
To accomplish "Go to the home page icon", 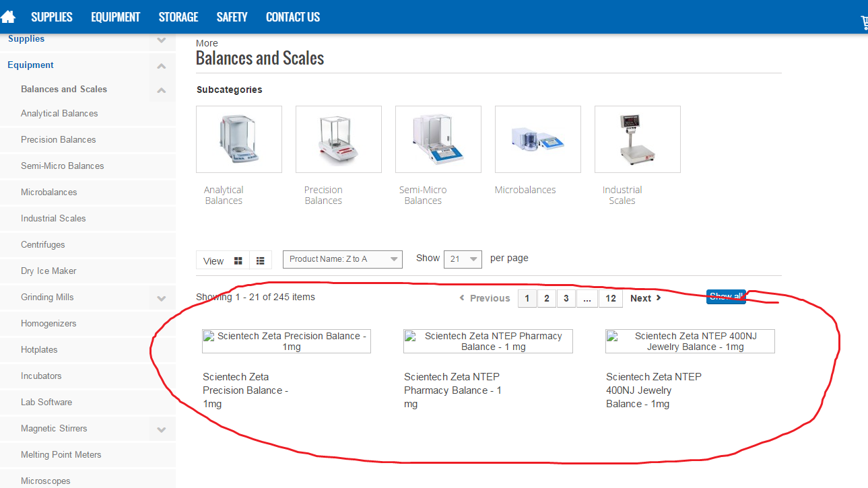I will click(x=8, y=17).
